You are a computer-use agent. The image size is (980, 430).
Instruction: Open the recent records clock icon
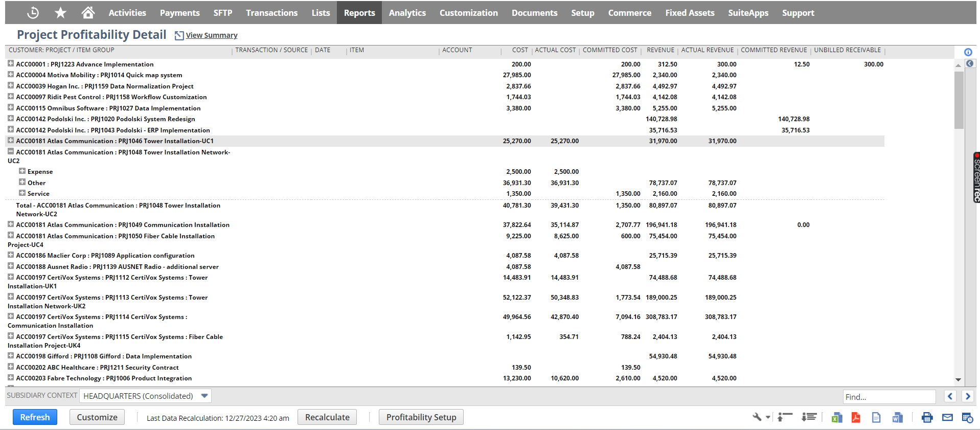pyautogui.click(x=33, y=13)
